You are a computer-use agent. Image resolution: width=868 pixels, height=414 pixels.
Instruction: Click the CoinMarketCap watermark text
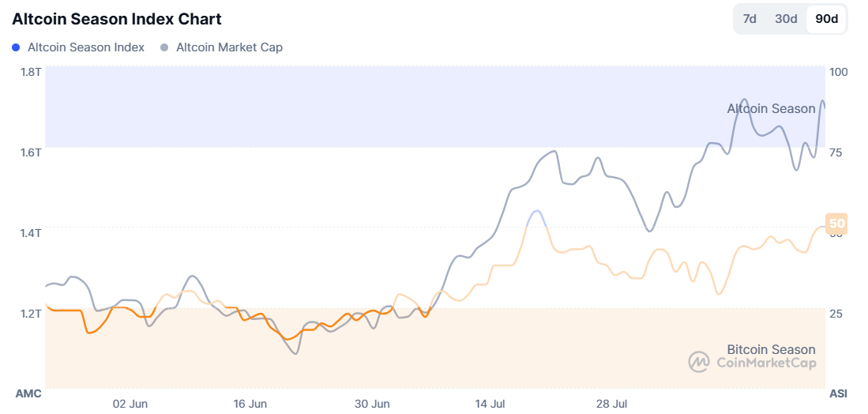click(x=765, y=363)
